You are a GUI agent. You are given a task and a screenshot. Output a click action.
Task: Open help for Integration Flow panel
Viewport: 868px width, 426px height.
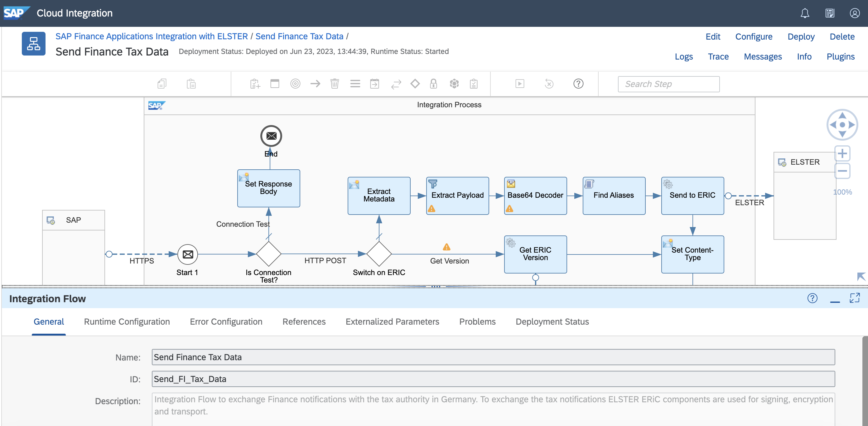coord(812,298)
